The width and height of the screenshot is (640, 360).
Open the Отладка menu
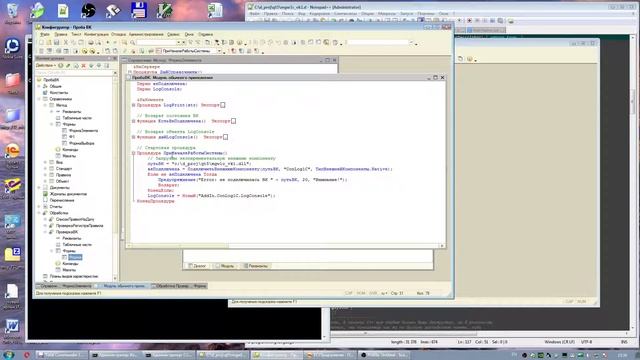(x=118, y=34)
